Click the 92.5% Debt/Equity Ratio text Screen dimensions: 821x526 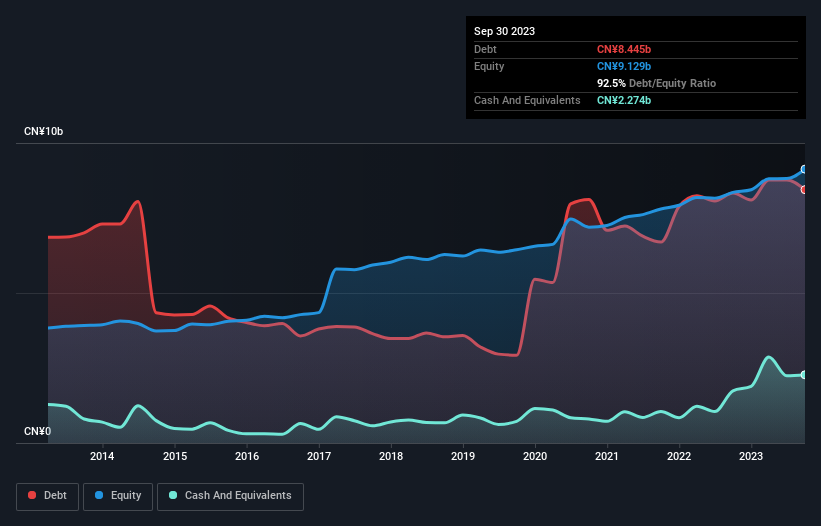click(656, 83)
